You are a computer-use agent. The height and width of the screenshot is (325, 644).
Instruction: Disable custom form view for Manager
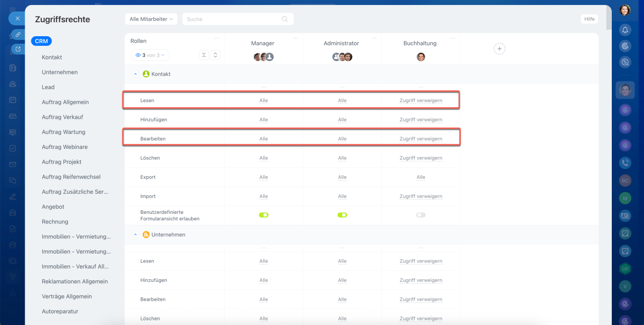click(264, 215)
